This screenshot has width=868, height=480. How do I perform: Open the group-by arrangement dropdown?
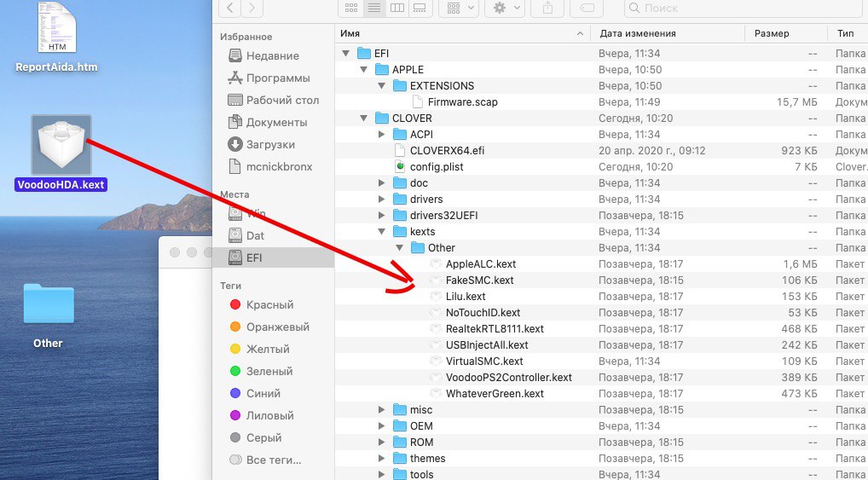[x=459, y=8]
